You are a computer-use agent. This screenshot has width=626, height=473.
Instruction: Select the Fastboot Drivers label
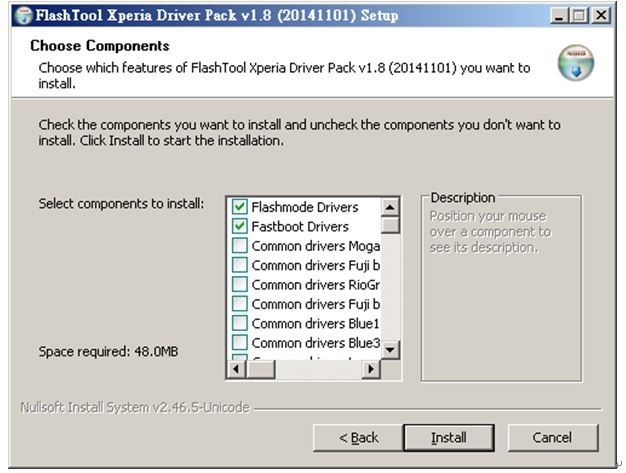point(300,227)
